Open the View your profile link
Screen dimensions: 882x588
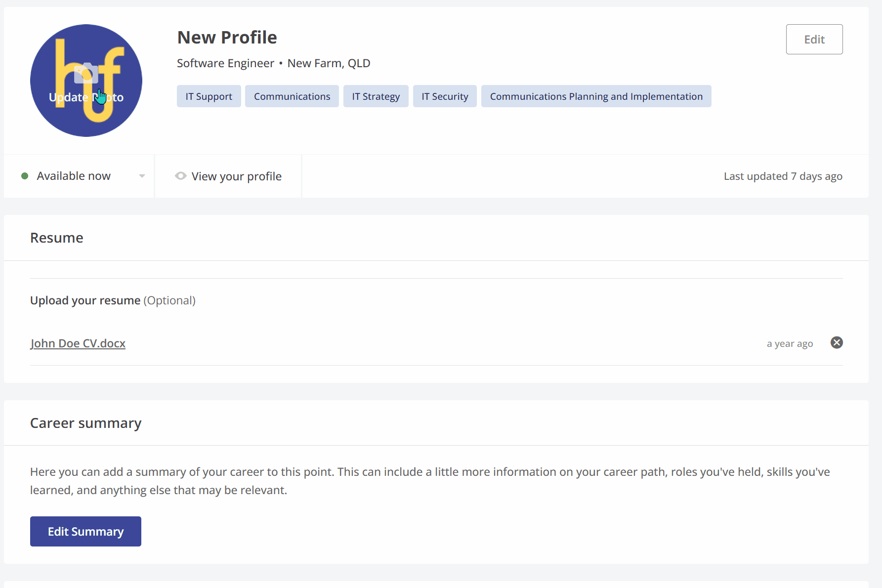point(236,176)
